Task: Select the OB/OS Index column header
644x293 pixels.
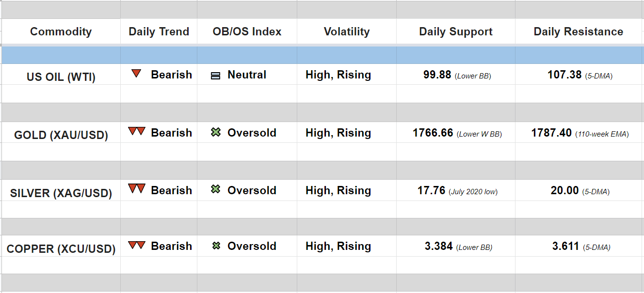Action: coord(247,32)
